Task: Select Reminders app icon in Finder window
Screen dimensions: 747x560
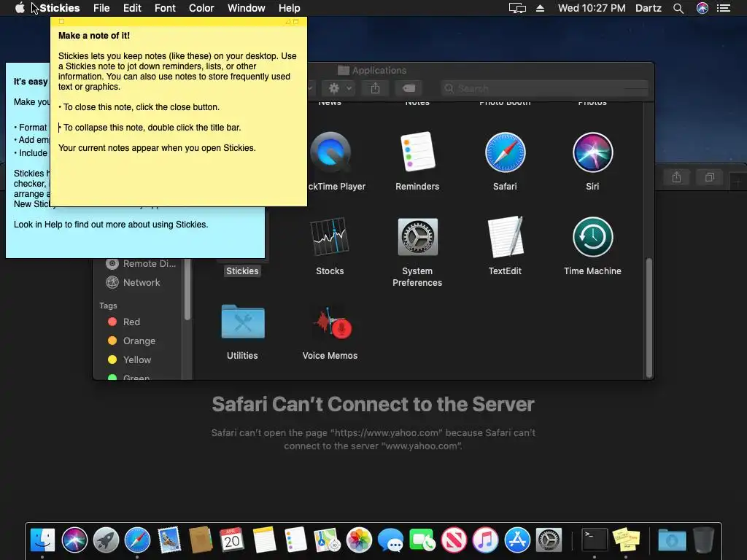Action: (417, 152)
